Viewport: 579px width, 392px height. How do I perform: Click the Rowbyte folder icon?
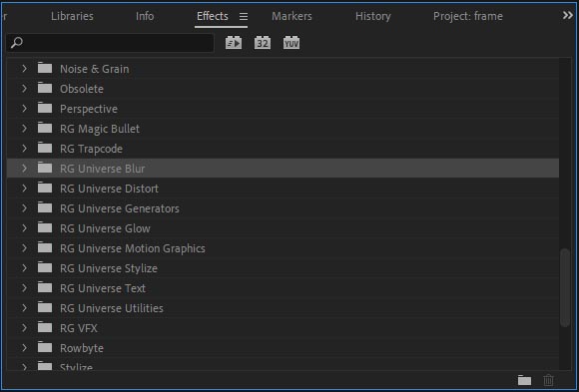[45, 347]
